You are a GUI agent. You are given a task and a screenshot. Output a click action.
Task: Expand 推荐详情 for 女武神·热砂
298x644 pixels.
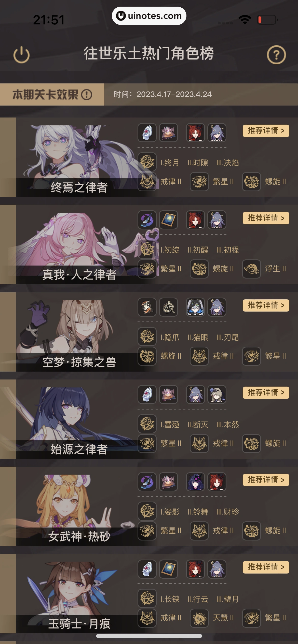(x=266, y=480)
